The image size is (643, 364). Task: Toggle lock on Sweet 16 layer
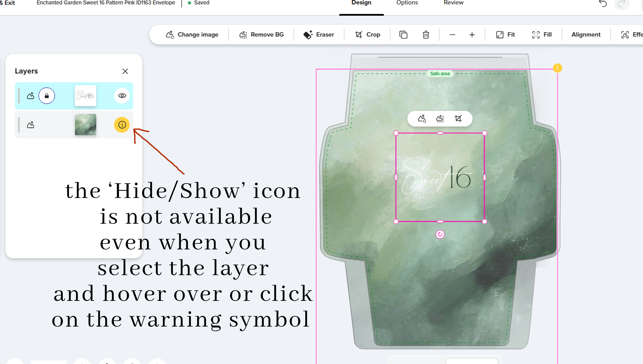[x=47, y=96]
